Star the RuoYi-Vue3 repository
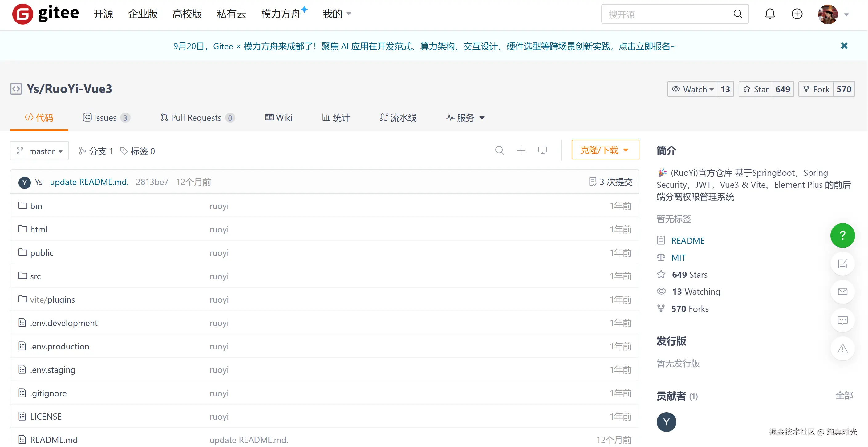868x447 pixels. (755, 89)
